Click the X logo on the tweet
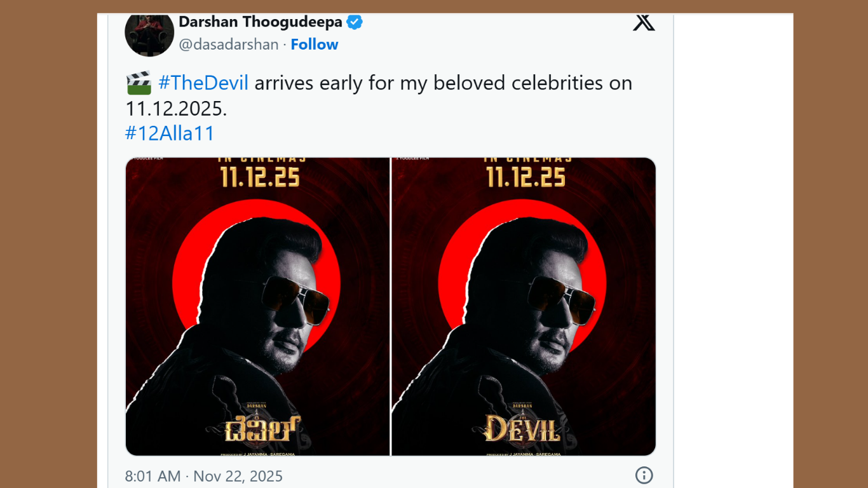Image resolution: width=868 pixels, height=488 pixels. [644, 23]
